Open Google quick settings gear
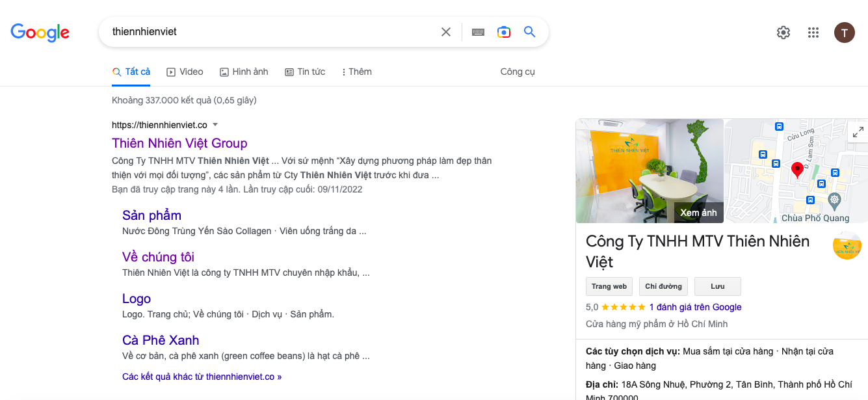The image size is (868, 400). click(783, 32)
